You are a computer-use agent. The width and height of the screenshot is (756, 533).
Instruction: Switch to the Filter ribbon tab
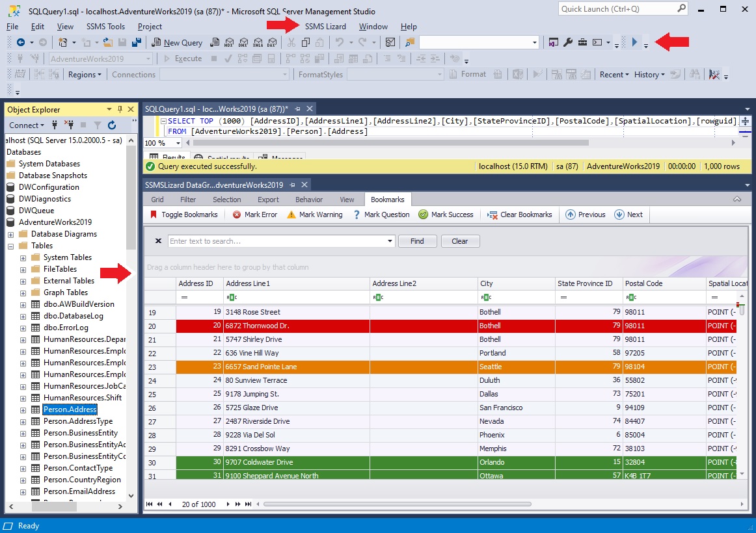(x=188, y=200)
